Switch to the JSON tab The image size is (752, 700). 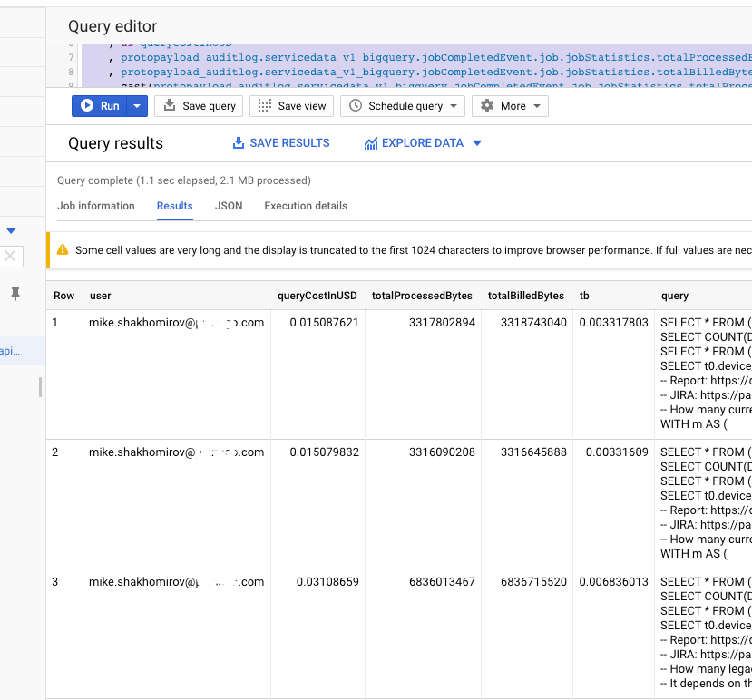229,206
